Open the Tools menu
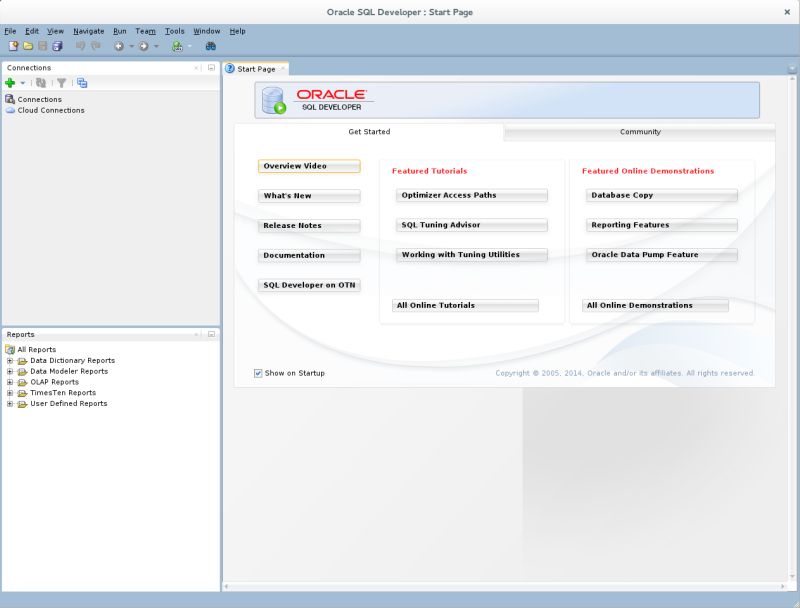 pos(173,31)
